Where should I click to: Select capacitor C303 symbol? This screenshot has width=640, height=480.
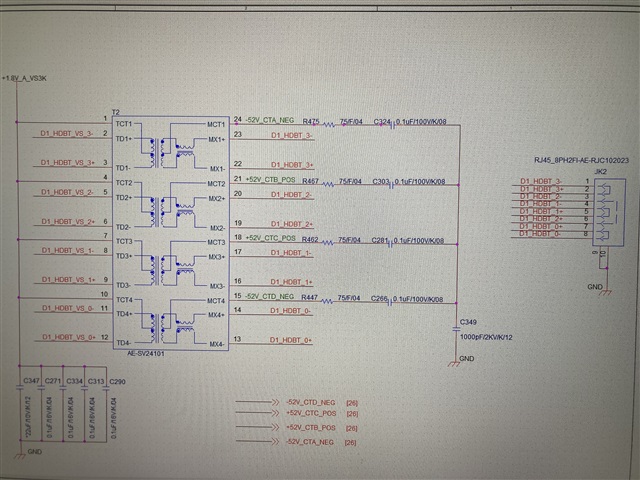pyautogui.click(x=391, y=185)
